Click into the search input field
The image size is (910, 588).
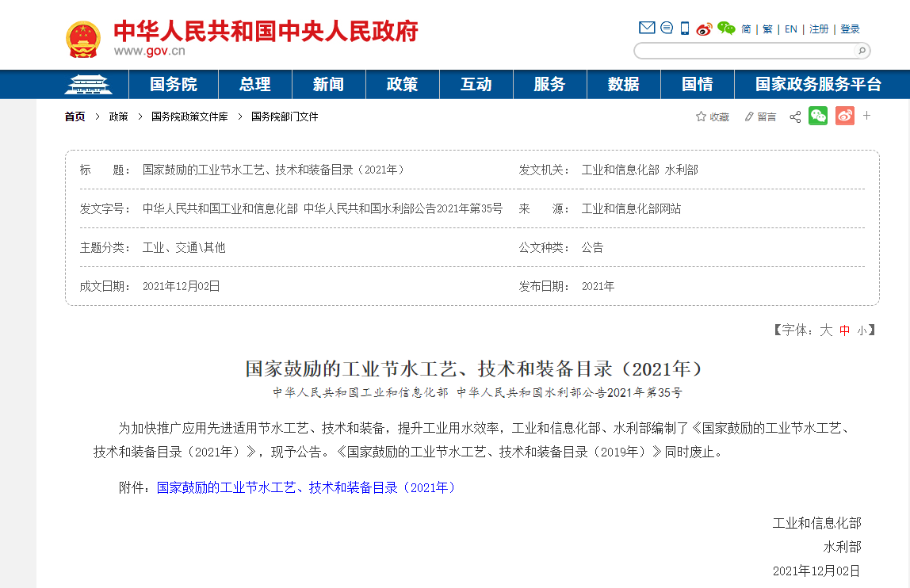pyautogui.click(x=744, y=51)
